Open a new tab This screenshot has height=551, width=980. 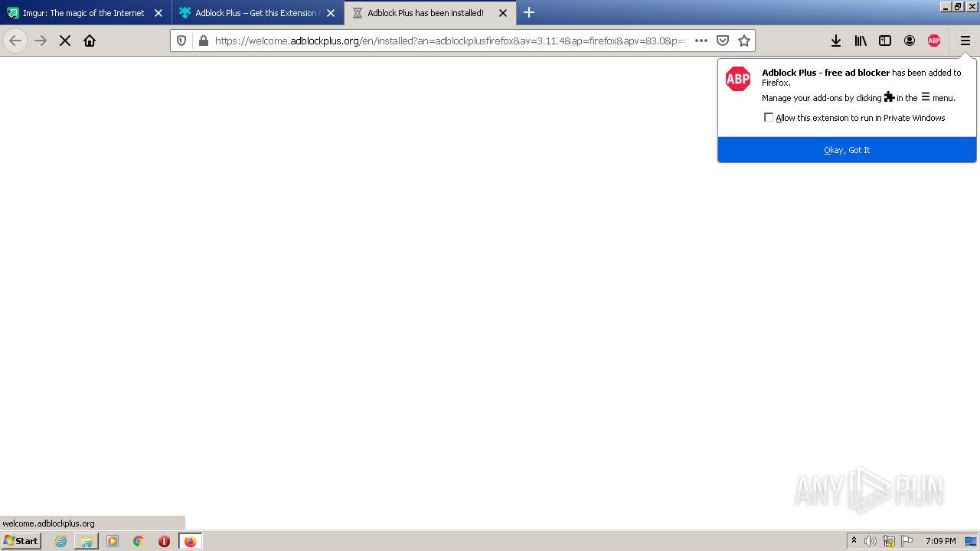click(x=529, y=12)
